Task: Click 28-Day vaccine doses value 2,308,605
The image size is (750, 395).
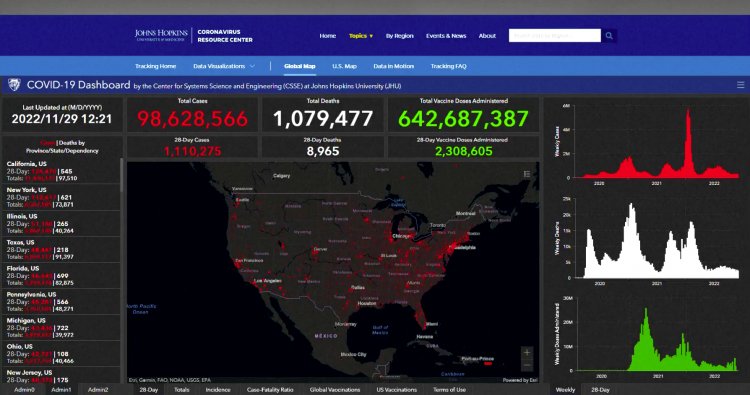Action: tap(463, 151)
